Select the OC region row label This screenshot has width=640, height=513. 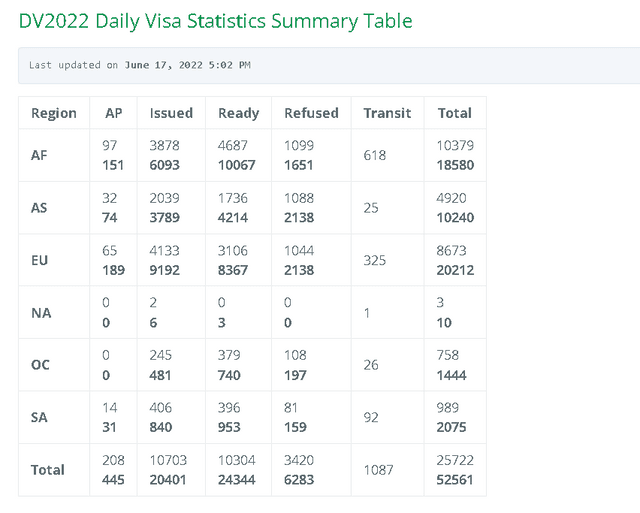[40, 365]
